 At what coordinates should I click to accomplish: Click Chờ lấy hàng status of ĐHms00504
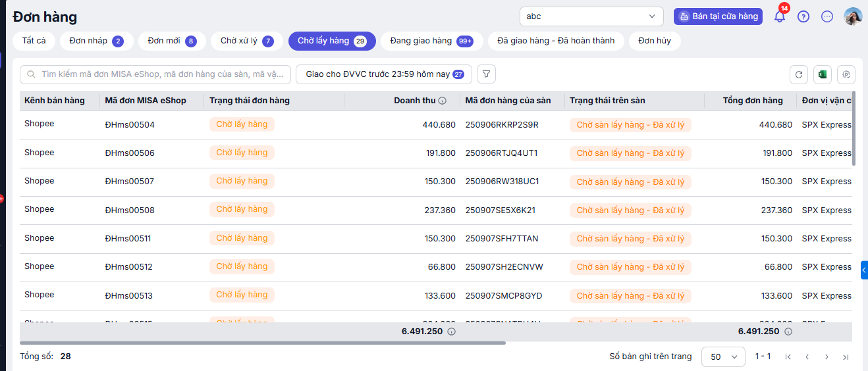pos(242,124)
